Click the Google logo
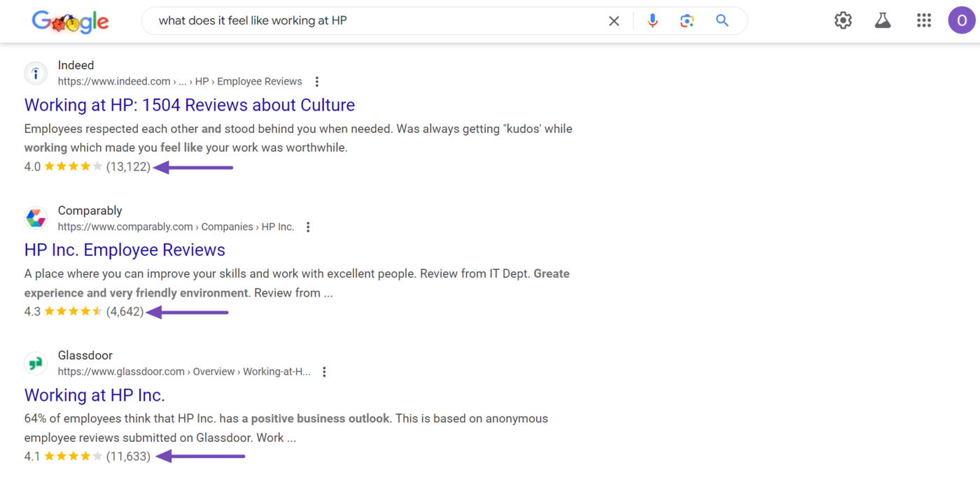 [x=70, y=22]
